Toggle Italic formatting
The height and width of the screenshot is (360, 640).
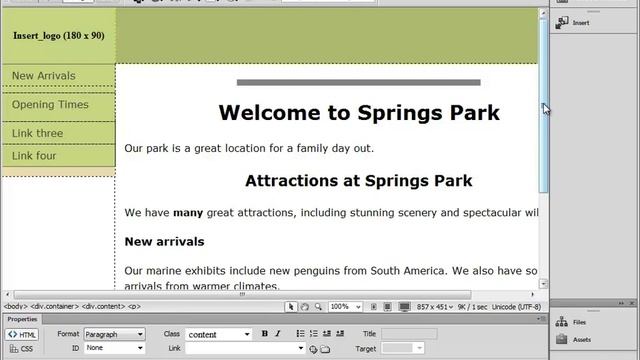(x=278, y=333)
